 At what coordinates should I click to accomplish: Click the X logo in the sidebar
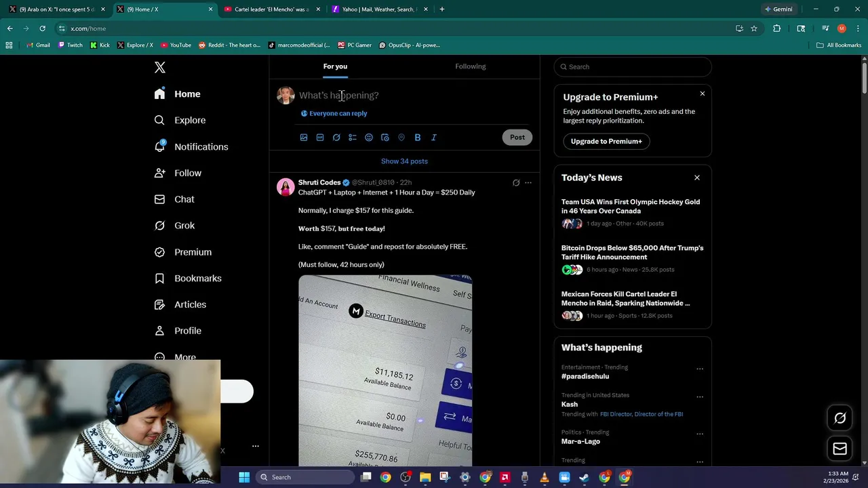tap(160, 67)
